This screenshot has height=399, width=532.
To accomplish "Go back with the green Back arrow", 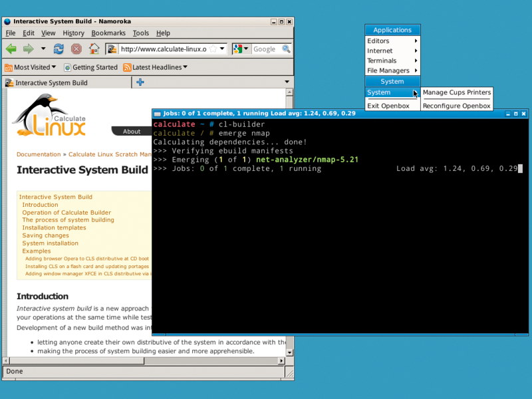I will coord(11,49).
